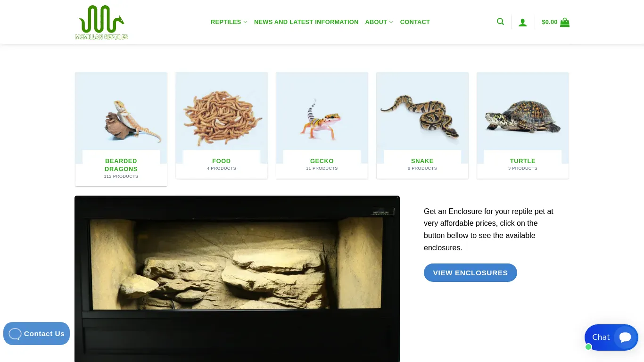Open the shopping bag cart icon
The width and height of the screenshot is (644, 362).
pyautogui.click(x=565, y=22)
